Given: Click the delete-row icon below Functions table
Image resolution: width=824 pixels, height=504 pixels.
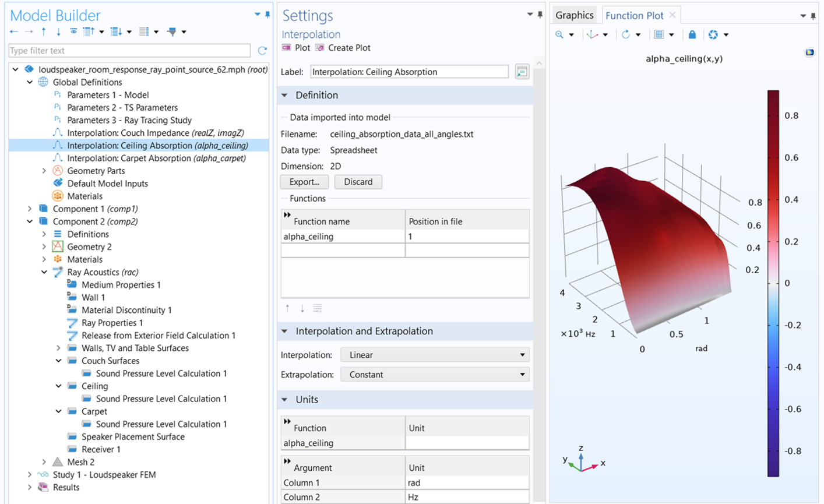Looking at the screenshot, I should (x=318, y=308).
